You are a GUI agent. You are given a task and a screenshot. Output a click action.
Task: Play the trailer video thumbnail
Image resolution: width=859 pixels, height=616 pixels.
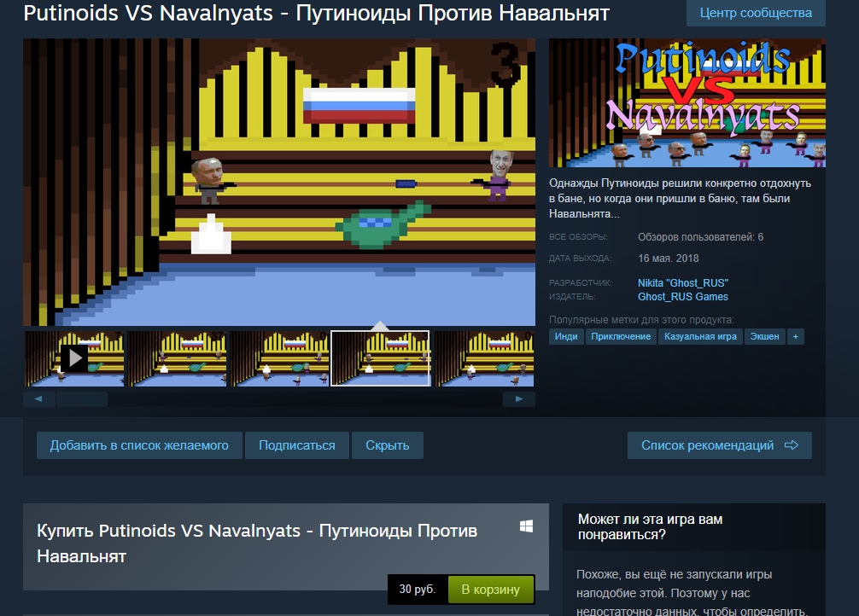(x=74, y=358)
